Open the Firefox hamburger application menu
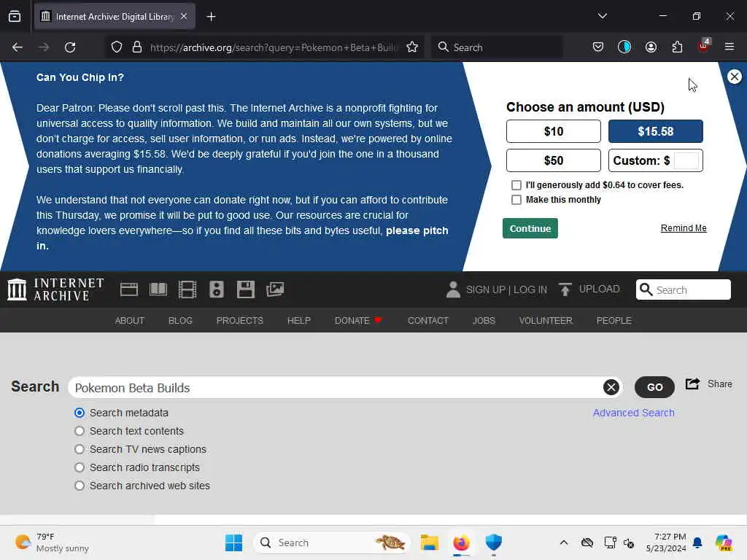This screenshot has width=747, height=560. [x=729, y=47]
